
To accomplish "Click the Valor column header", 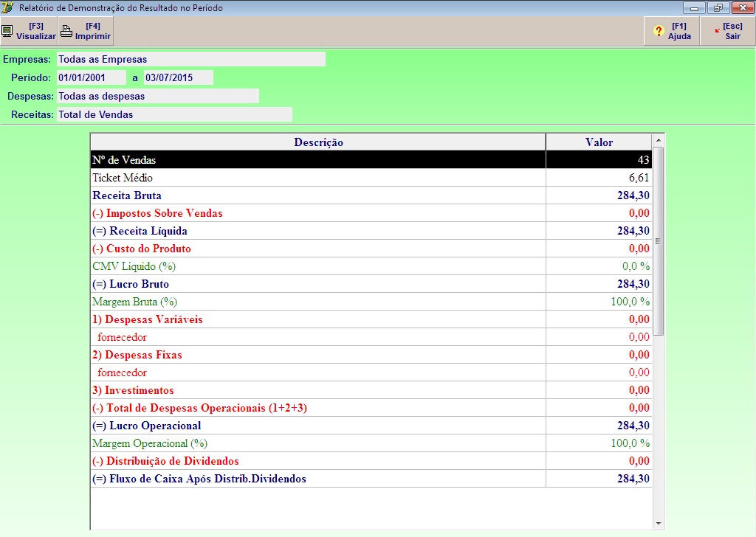I will click(x=599, y=142).
